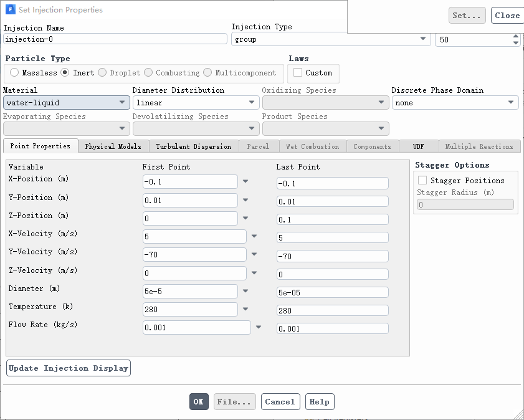Click the Injection Name text field
The height and width of the screenshot is (420, 524).
[x=115, y=39]
